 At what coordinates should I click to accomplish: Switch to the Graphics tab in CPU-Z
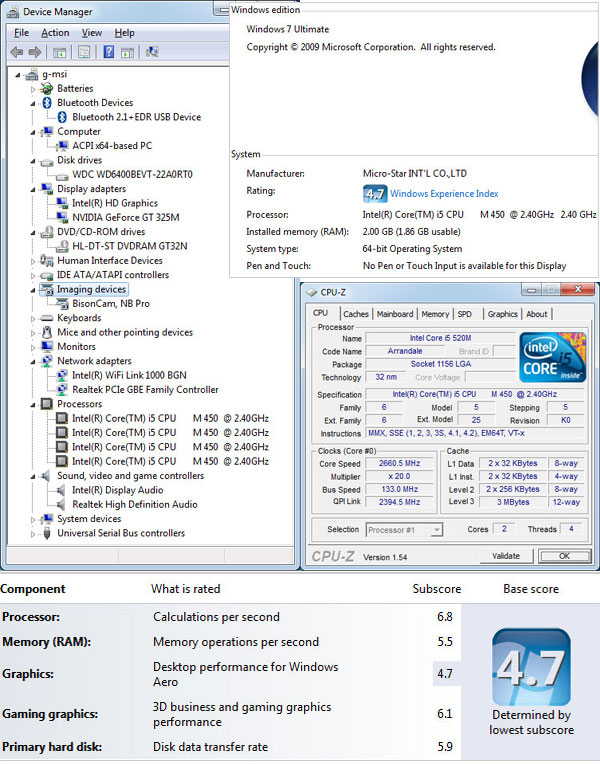pyautogui.click(x=502, y=314)
